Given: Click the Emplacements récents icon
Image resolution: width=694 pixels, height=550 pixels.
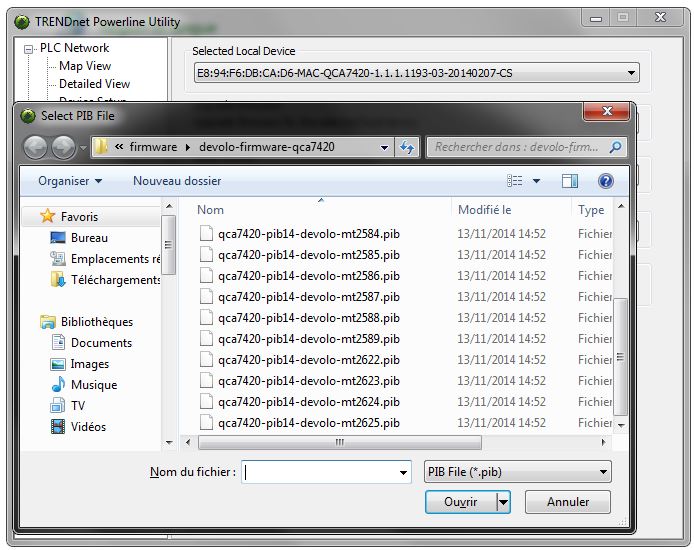Looking at the screenshot, I should pyautogui.click(x=58, y=258).
